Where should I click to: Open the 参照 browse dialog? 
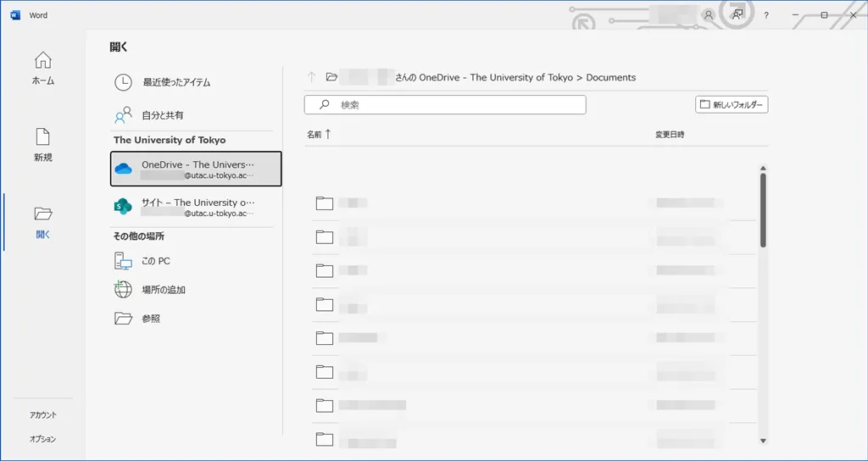pyautogui.click(x=150, y=319)
